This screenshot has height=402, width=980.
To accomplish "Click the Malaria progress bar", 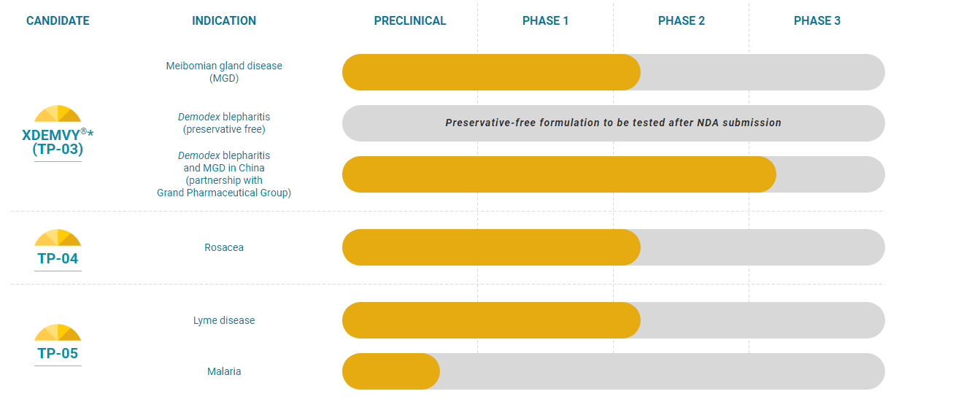I will click(614, 371).
